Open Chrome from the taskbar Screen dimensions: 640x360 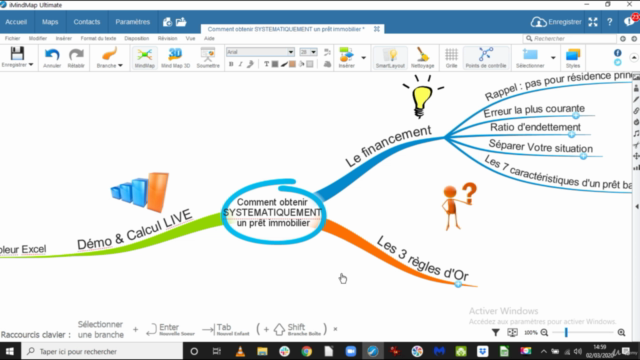point(307,351)
